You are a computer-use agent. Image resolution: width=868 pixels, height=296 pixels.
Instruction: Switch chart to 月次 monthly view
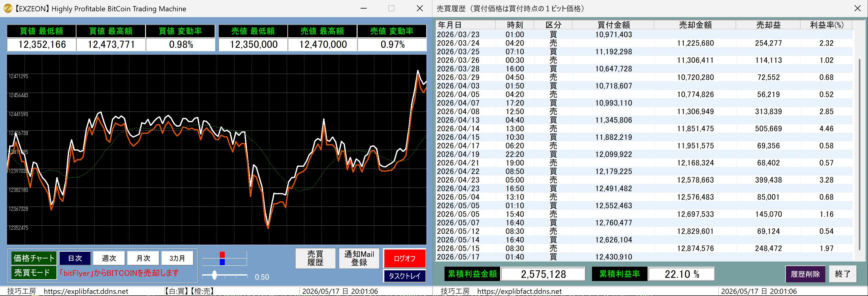pyautogui.click(x=143, y=258)
